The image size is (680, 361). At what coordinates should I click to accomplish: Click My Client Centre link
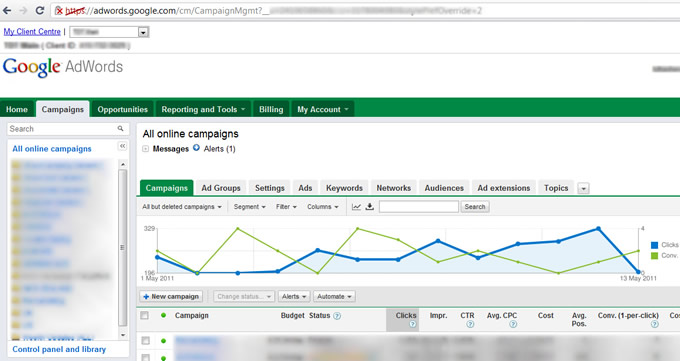pos(32,32)
